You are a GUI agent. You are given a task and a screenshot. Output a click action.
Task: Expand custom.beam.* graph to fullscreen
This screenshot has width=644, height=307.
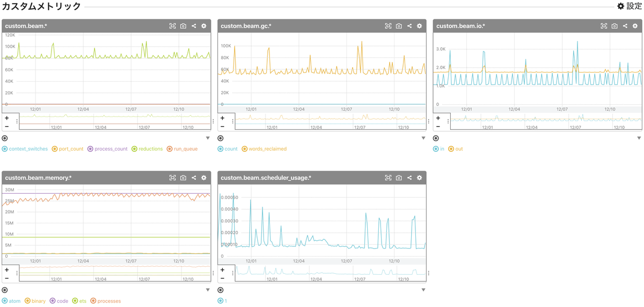(172, 26)
